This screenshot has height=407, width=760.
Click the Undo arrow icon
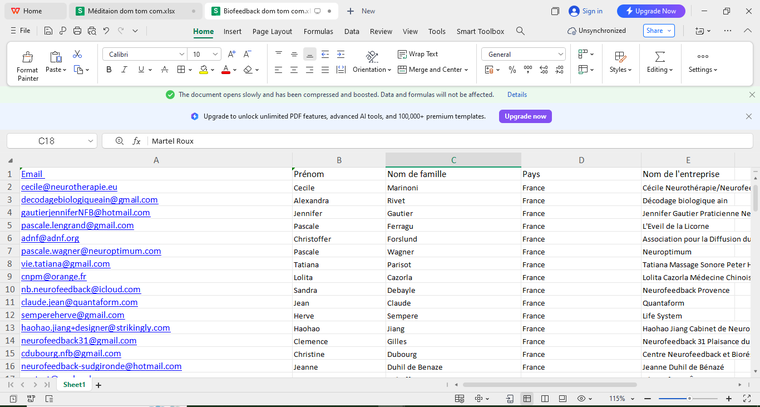click(x=106, y=31)
